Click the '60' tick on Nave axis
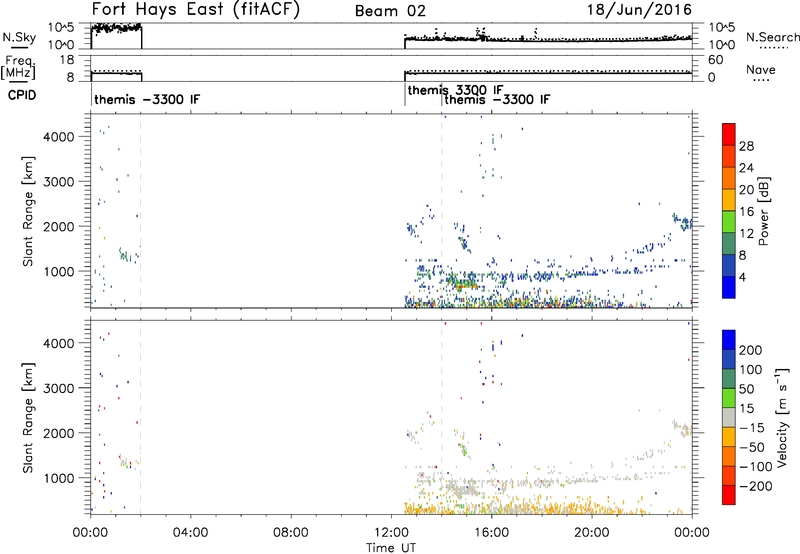 [715, 60]
